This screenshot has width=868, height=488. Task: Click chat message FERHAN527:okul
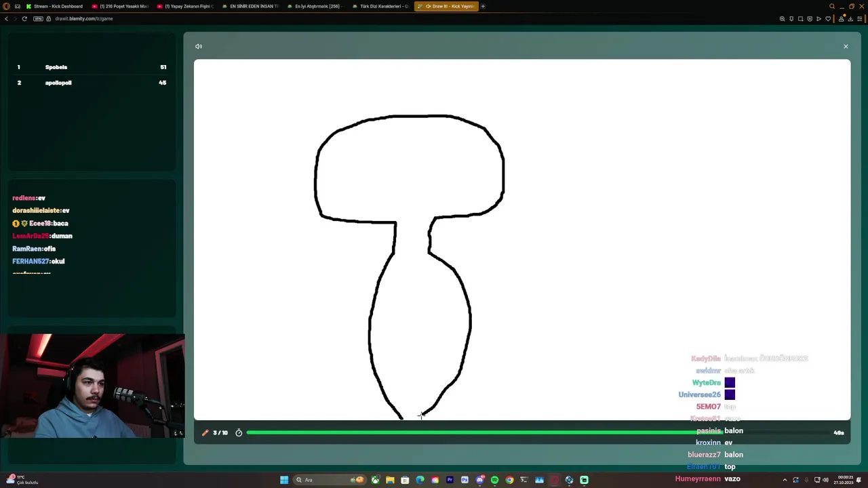point(39,261)
